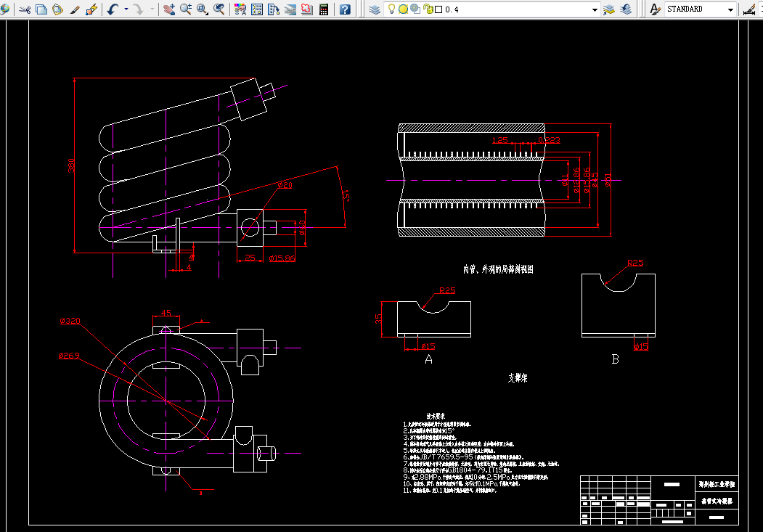Click the Cut scissors icon
This screenshot has width=763, height=532.
click(25, 9)
